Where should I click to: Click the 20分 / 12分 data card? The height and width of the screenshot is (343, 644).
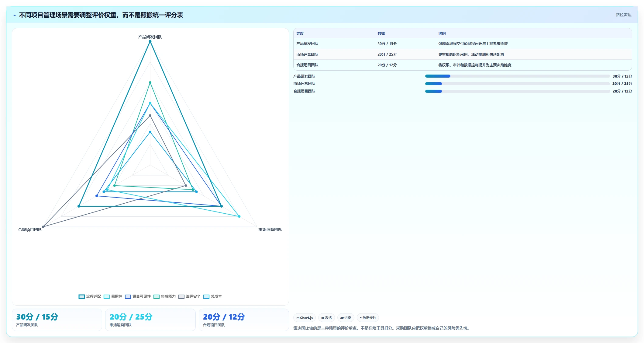pos(243,320)
